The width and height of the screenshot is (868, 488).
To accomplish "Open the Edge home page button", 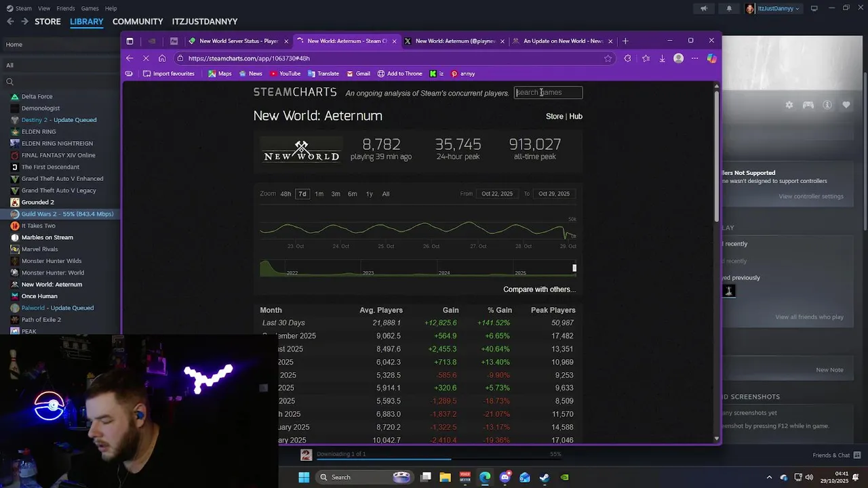I will [162, 58].
